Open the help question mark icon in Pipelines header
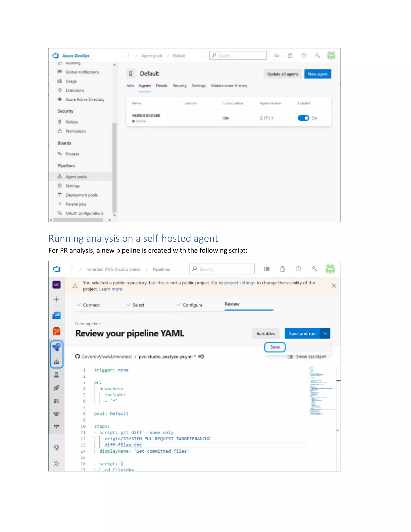This screenshot has width=411, height=532. pyautogui.click(x=298, y=269)
